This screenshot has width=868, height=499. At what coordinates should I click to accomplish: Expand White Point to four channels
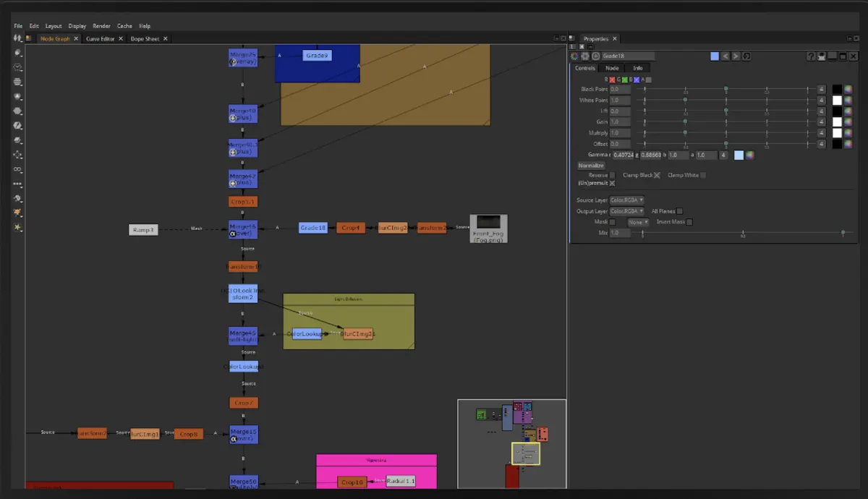tap(821, 101)
